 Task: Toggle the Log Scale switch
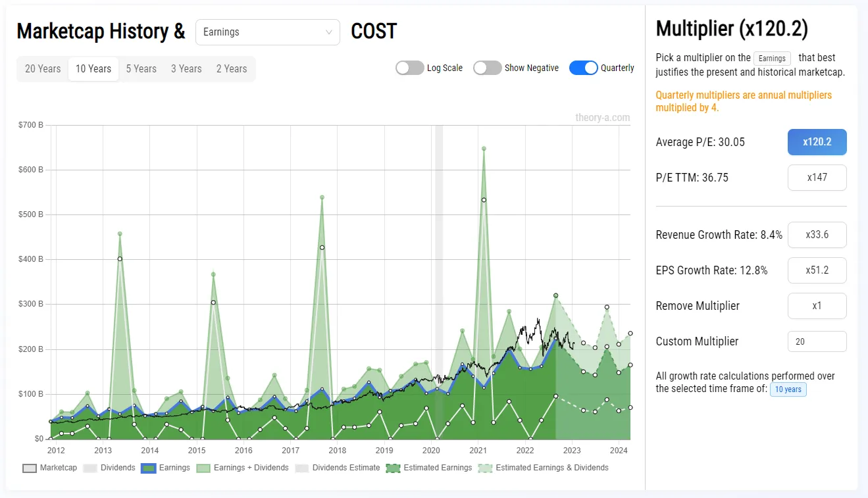pos(409,68)
